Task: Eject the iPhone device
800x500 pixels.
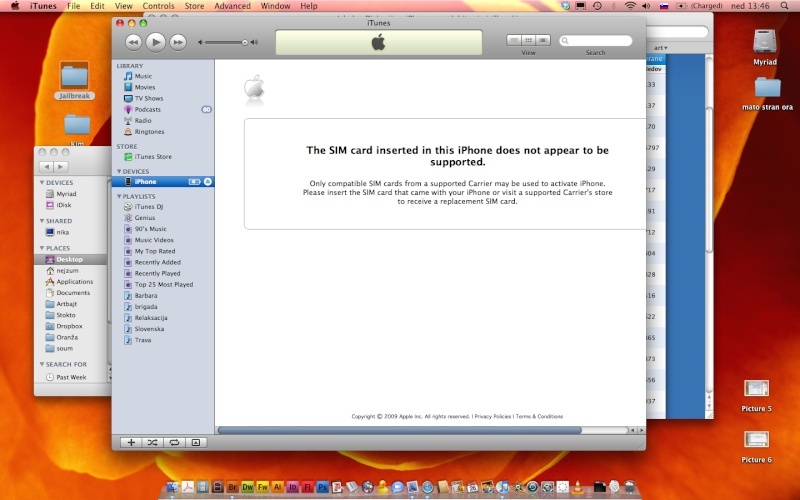Action: click(x=208, y=182)
